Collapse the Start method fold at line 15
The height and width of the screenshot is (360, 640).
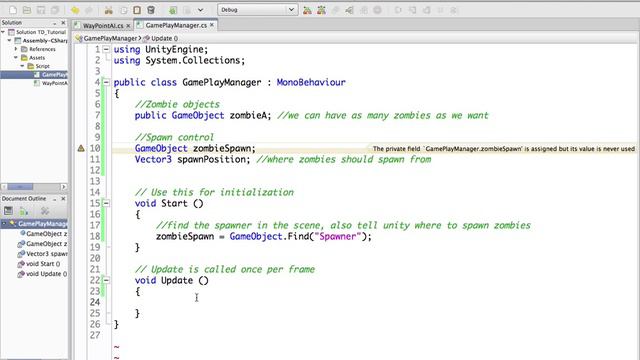point(106,203)
